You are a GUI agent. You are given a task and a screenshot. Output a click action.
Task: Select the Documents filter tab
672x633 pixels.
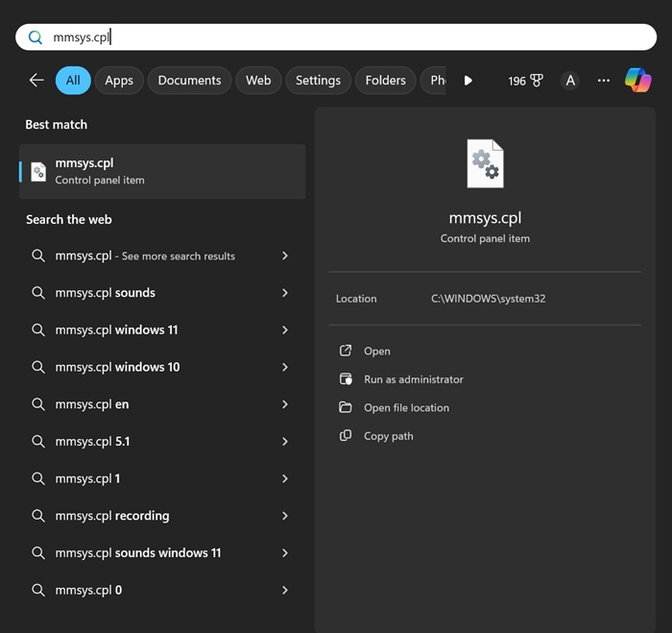[x=189, y=81]
